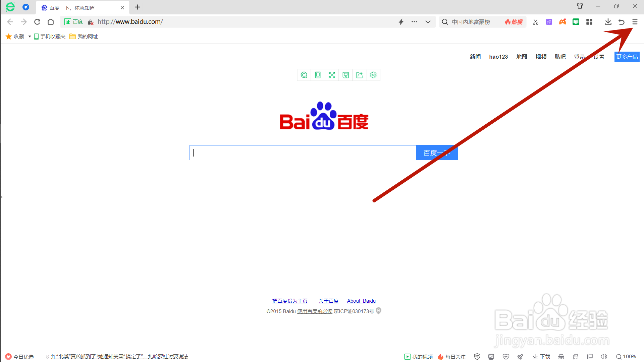
Task: Open the 100% zoom level control
Action: 626,357
